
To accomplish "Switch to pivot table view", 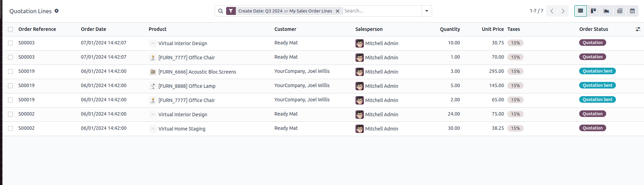I will (x=620, y=11).
